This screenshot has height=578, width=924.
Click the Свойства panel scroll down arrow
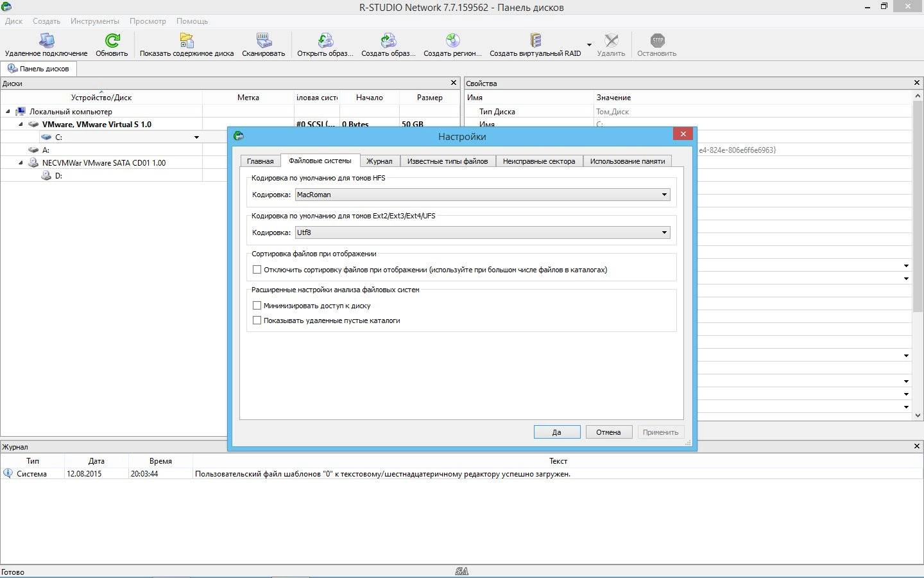pyautogui.click(x=917, y=416)
